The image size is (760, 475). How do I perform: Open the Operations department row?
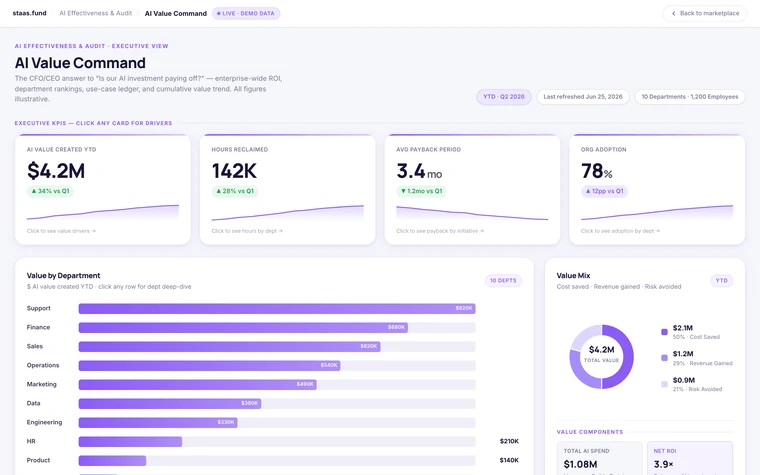click(273, 365)
